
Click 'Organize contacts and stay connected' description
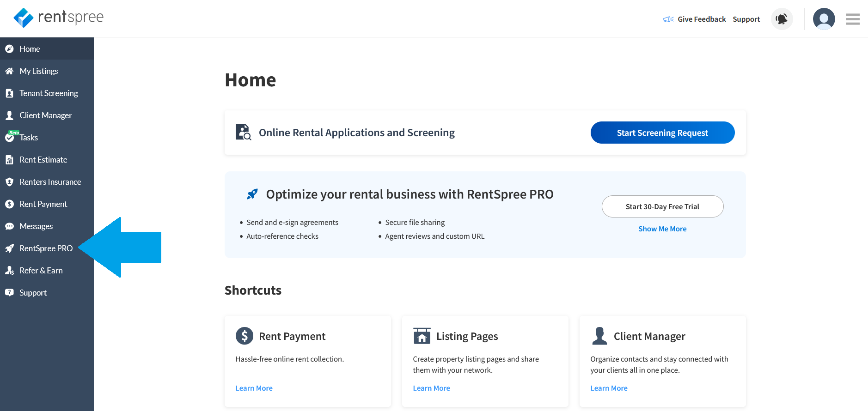[x=659, y=365]
